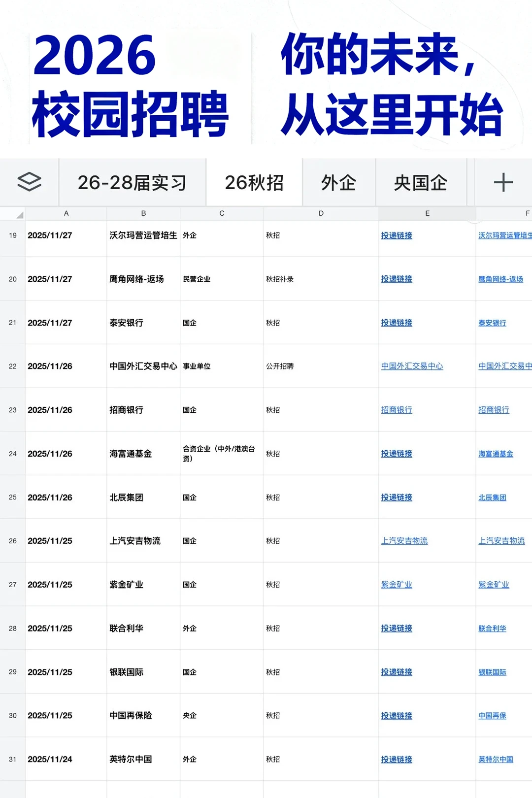532x798 pixels.
Task: Open 投递链接 in 鹰角网络-返场 row
Action: [x=397, y=279]
